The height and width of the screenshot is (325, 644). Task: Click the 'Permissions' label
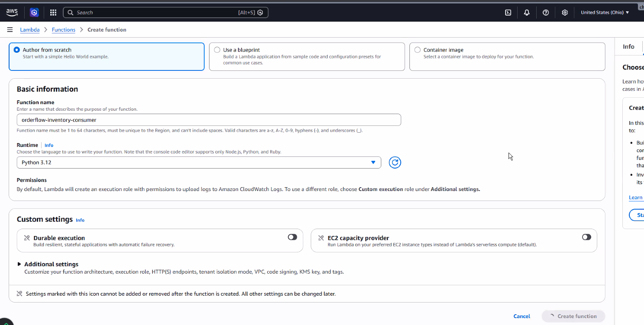32,180
